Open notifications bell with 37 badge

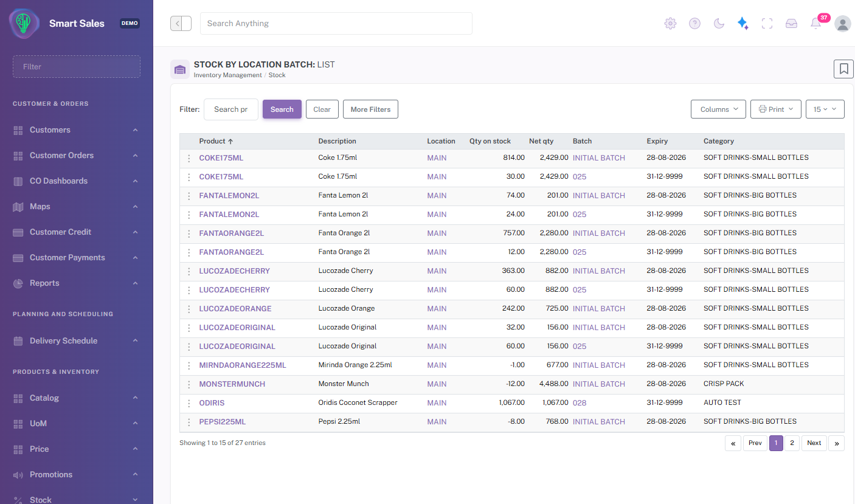click(x=816, y=23)
